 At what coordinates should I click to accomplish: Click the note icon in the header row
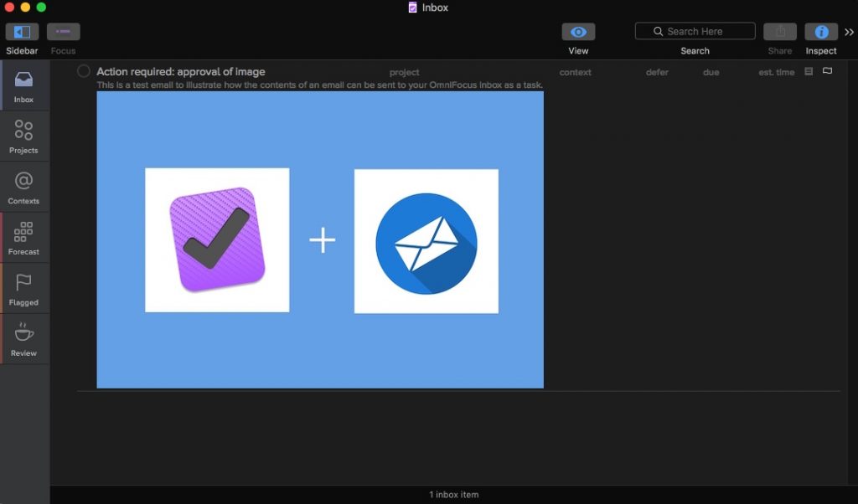pyautogui.click(x=807, y=71)
